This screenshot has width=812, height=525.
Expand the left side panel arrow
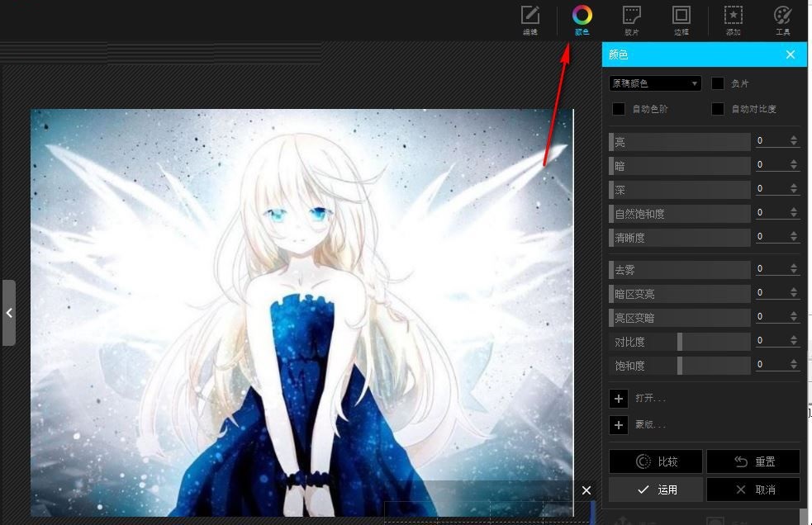click(x=9, y=313)
